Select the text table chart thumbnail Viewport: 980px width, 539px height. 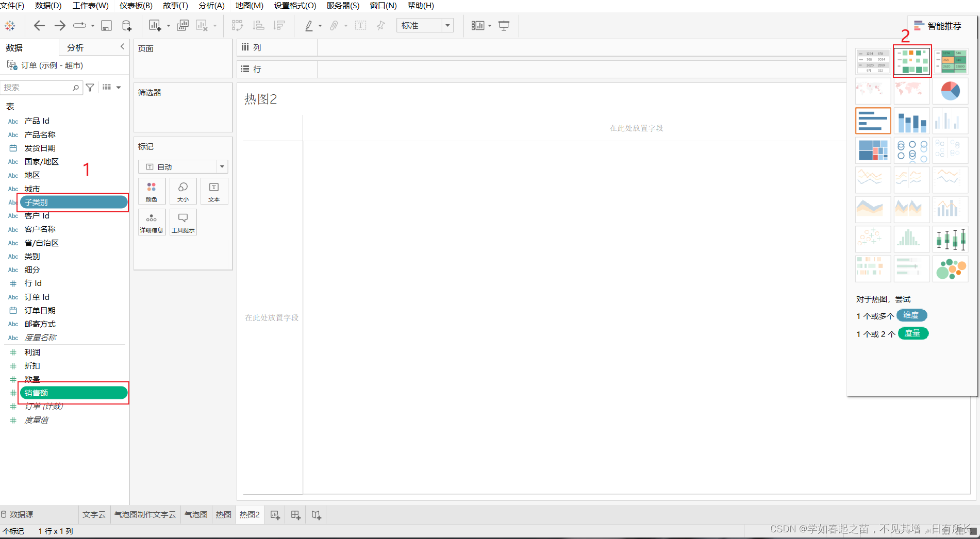pos(873,61)
